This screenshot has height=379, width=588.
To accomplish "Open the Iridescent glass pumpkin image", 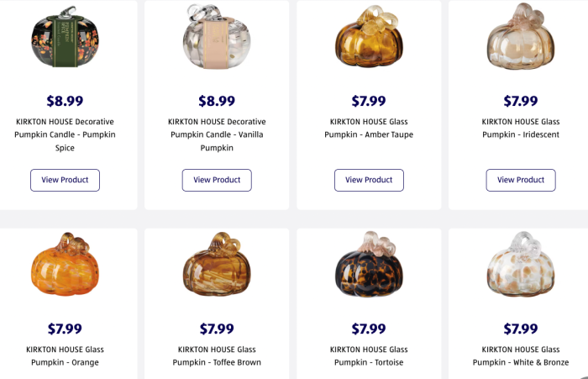I will 520,35.
